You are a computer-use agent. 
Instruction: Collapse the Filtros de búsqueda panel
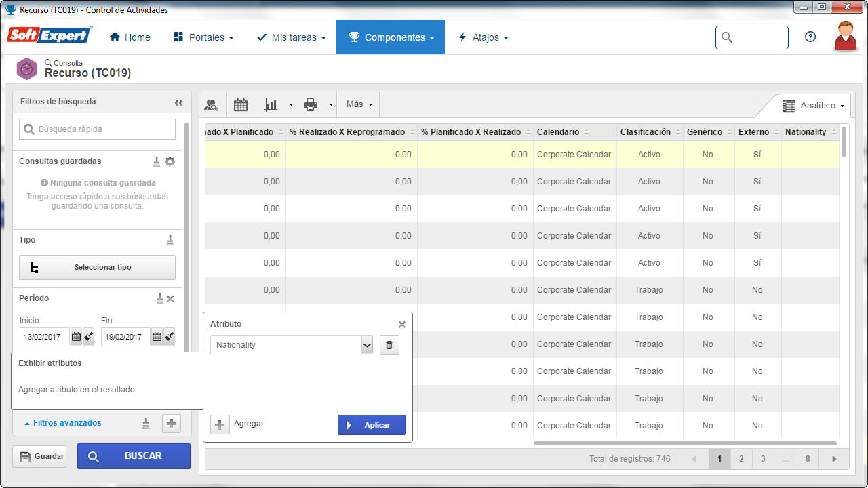click(179, 102)
